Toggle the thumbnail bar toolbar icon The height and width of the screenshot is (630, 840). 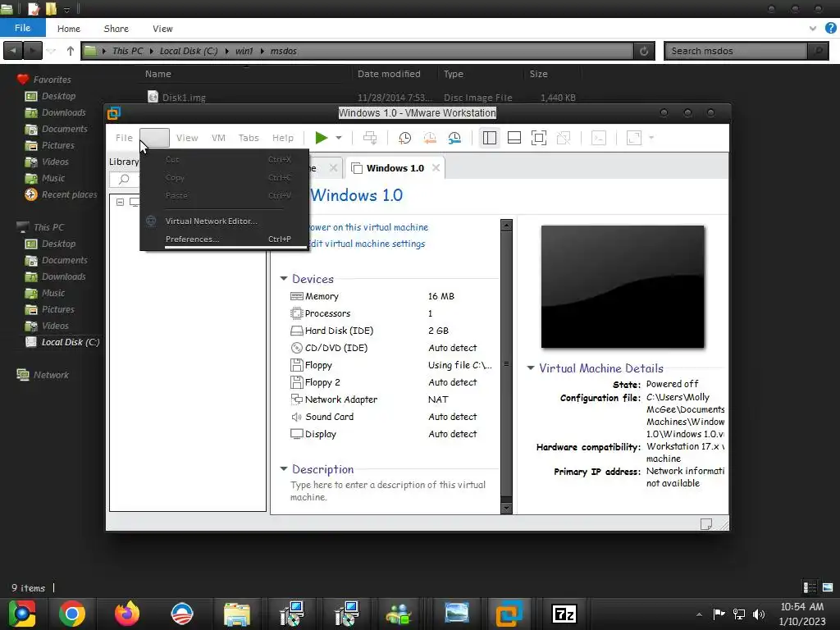pos(514,138)
